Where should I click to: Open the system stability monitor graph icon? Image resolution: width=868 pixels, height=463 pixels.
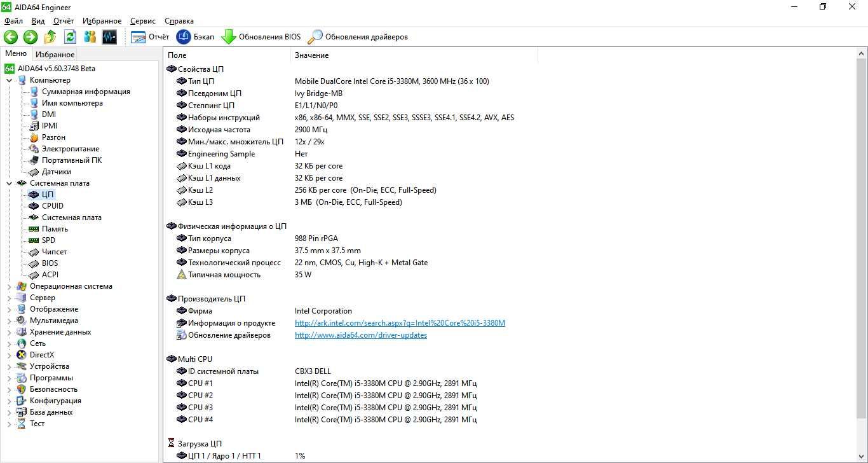[x=109, y=37]
